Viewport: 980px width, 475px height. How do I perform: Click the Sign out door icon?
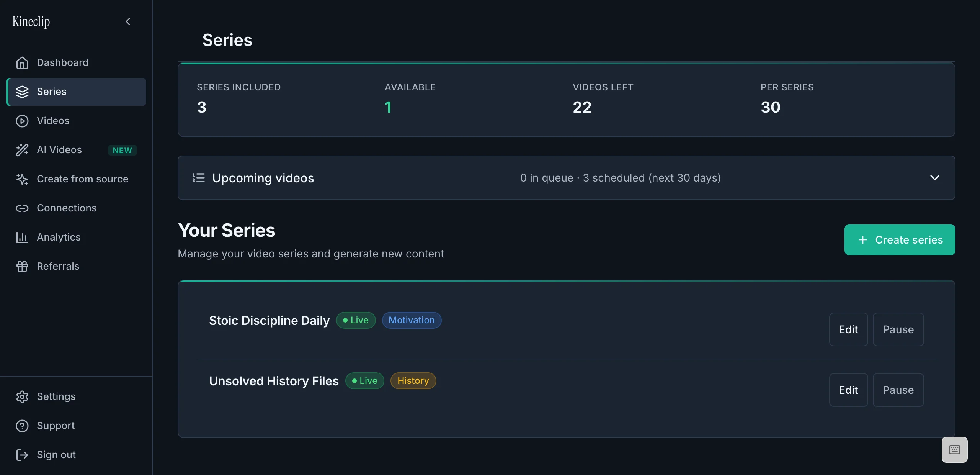pyautogui.click(x=22, y=455)
